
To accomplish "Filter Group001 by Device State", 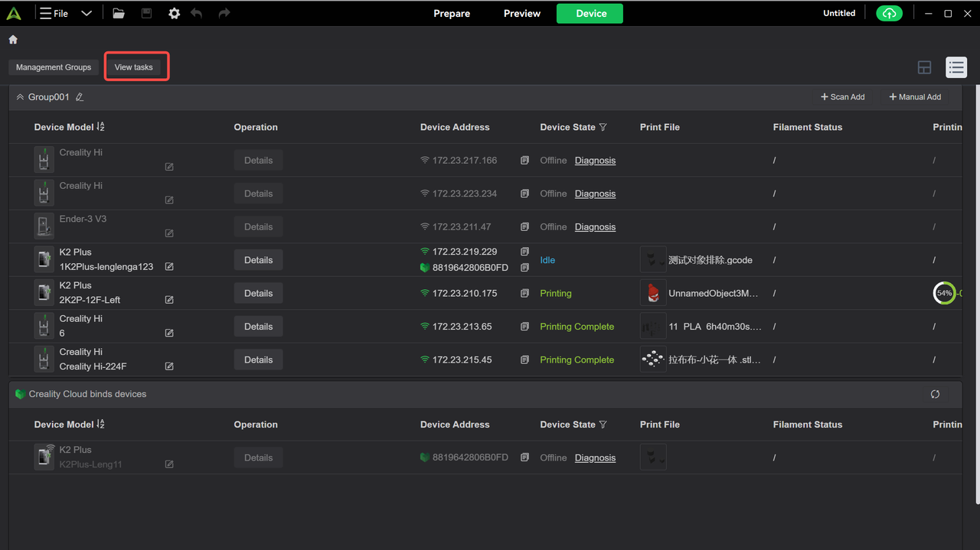I will (603, 127).
